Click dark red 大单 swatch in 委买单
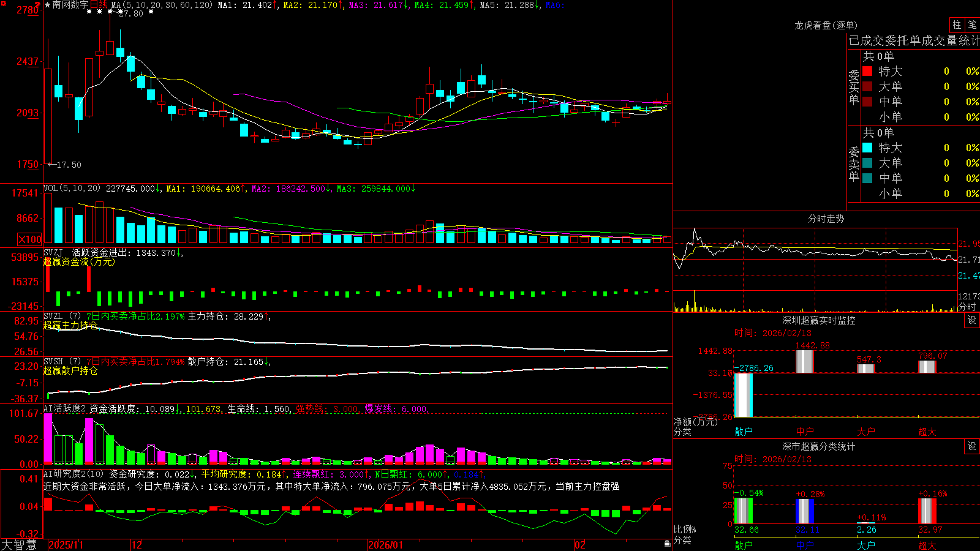 click(x=867, y=86)
